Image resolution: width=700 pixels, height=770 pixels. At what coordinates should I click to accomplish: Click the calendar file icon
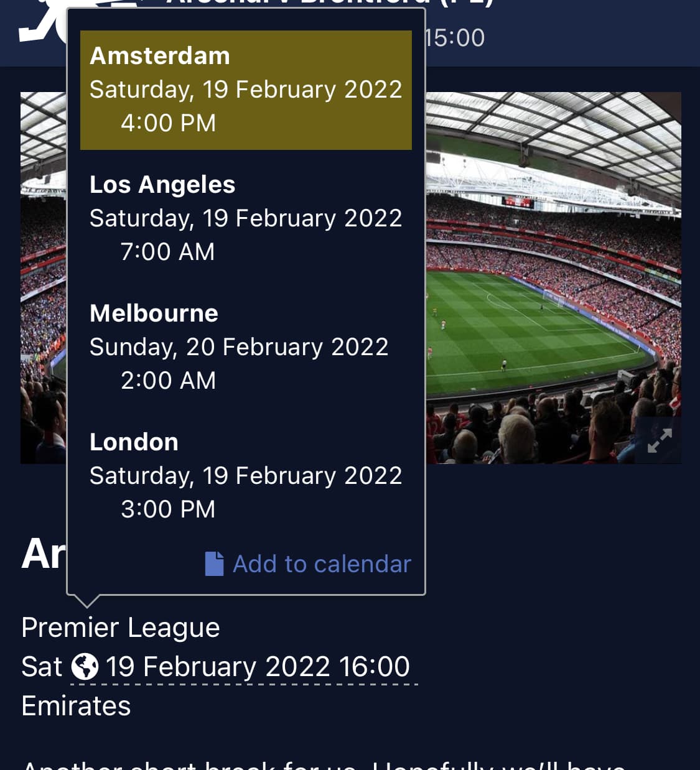pos(214,564)
